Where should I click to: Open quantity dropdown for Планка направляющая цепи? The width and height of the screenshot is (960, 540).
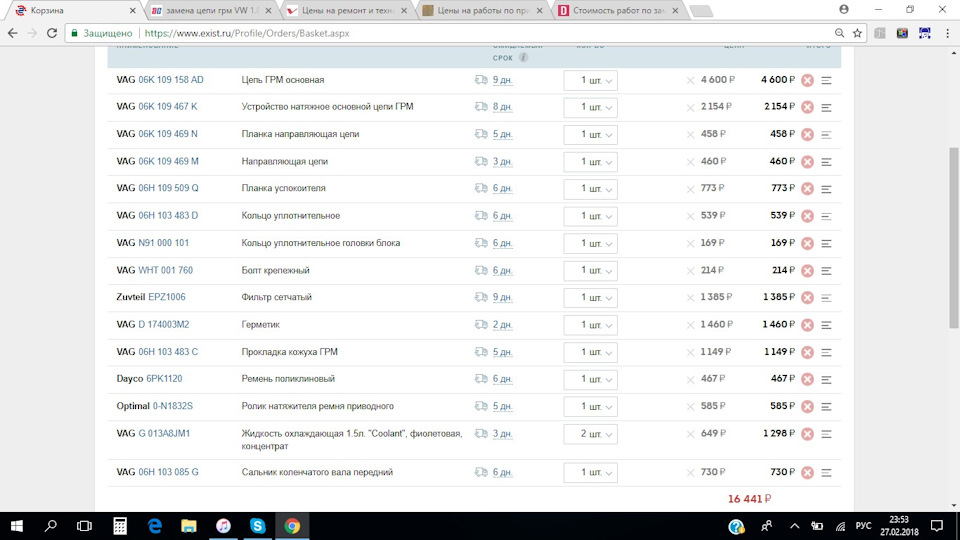[590, 135]
